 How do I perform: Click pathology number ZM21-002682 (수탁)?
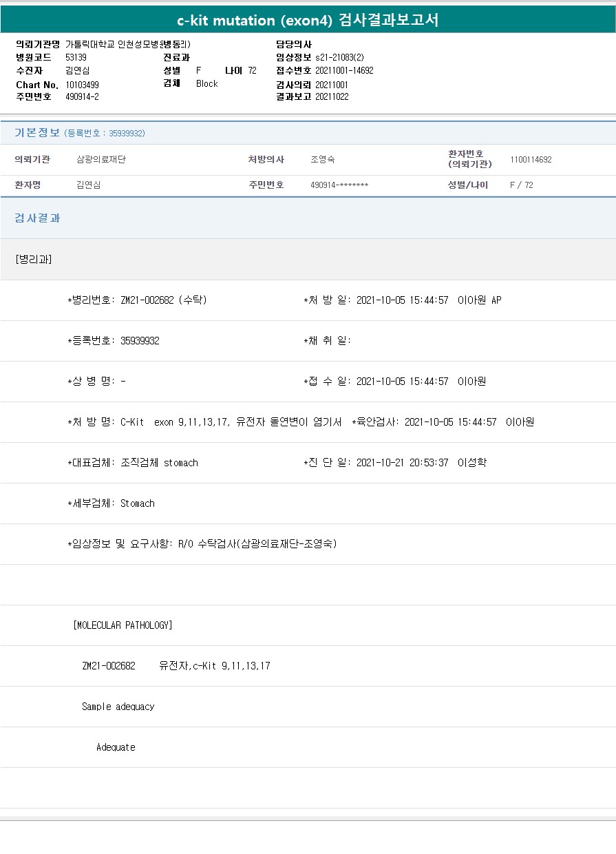164,300
